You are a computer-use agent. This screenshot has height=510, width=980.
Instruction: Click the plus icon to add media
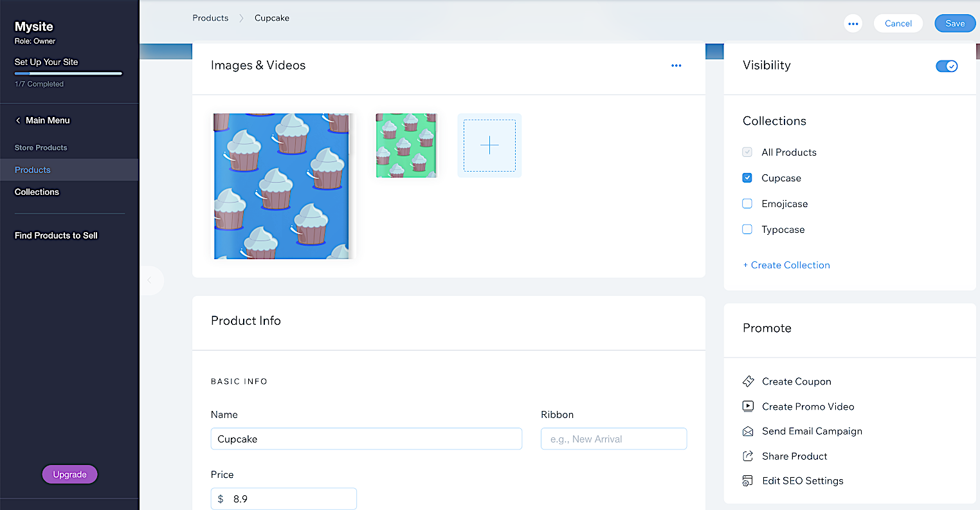(489, 145)
